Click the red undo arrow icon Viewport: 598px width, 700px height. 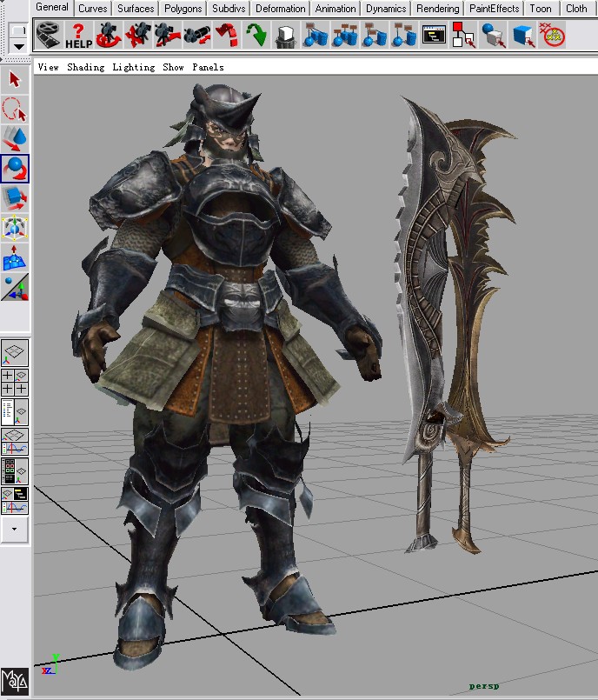coord(227,35)
